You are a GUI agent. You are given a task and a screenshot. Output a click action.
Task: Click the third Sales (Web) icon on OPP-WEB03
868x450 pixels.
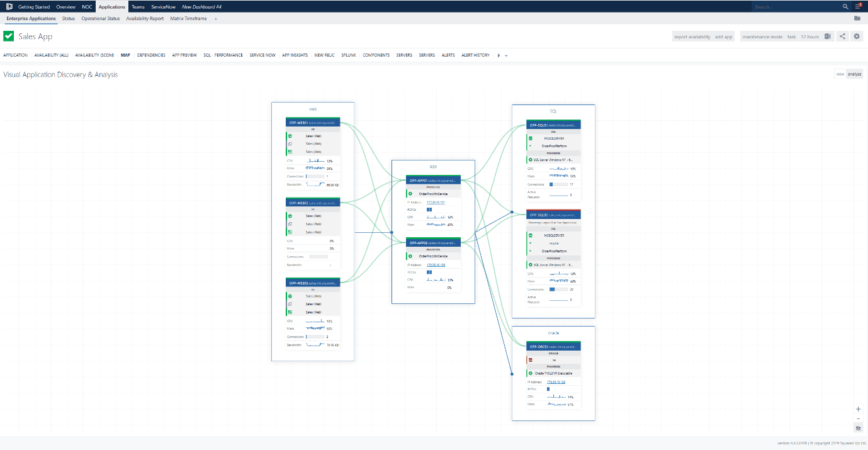(290, 312)
